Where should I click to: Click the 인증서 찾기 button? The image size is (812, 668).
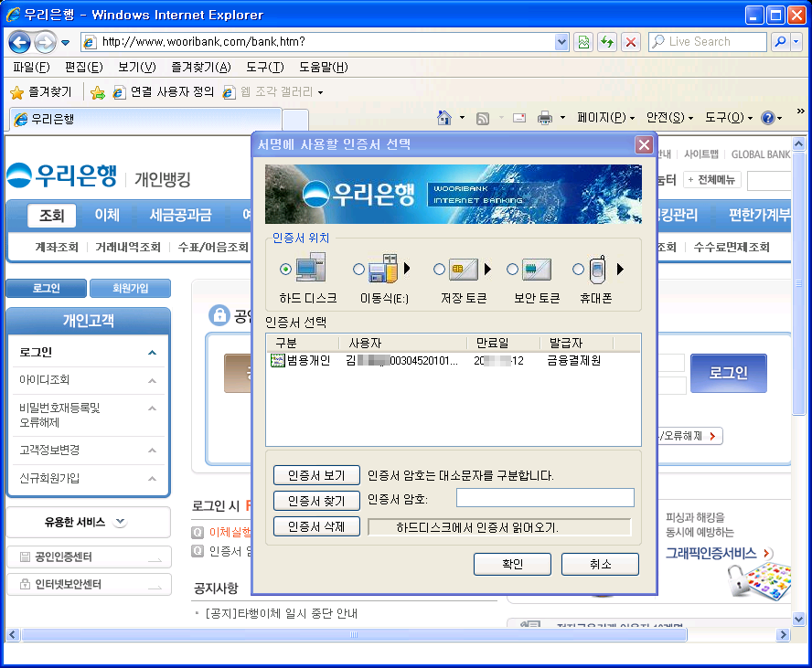click(316, 501)
